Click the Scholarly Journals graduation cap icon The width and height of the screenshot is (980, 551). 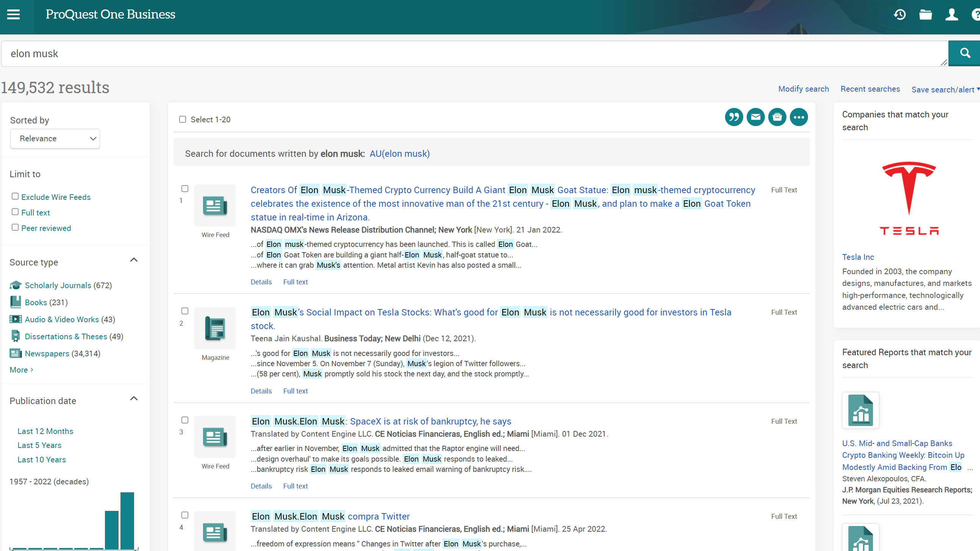[x=16, y=285]
